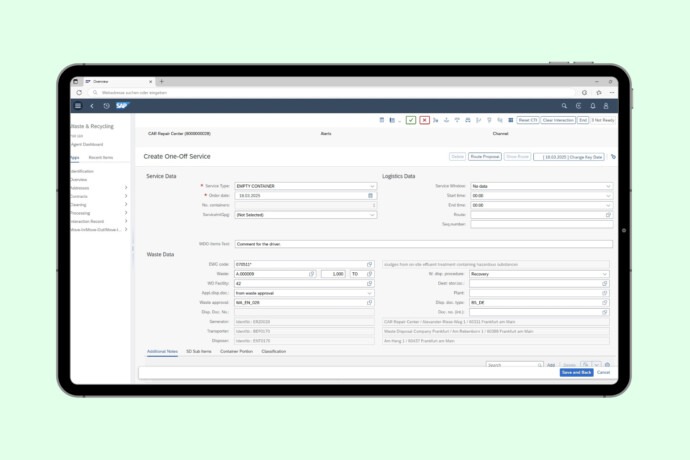
Task: Open value help for EWC code
Action: click(x=372, y=264)
